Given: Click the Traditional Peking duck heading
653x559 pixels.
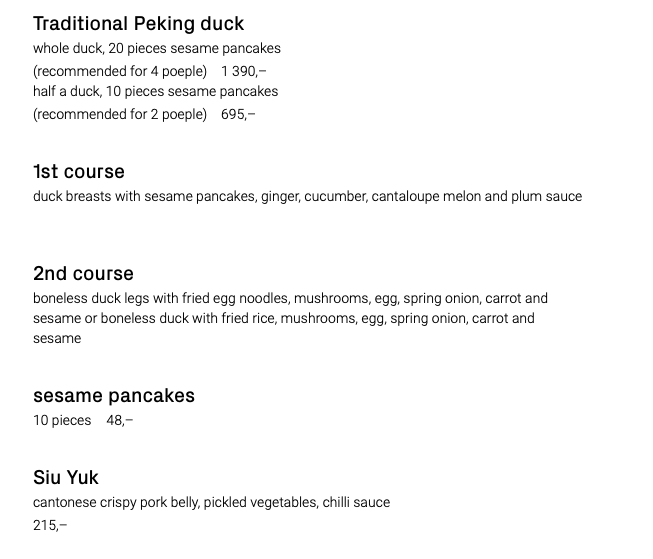Looking at the screenshot, I should coord(138,24).
